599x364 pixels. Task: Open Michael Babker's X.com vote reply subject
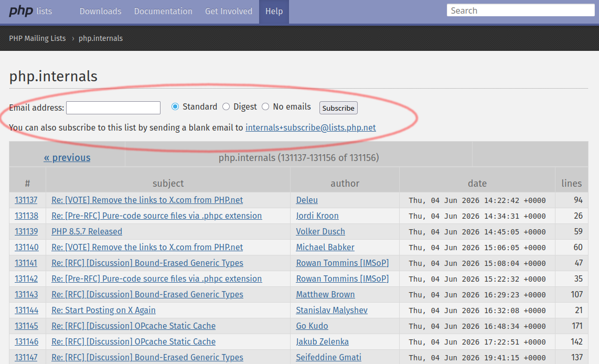pos(147,247)
